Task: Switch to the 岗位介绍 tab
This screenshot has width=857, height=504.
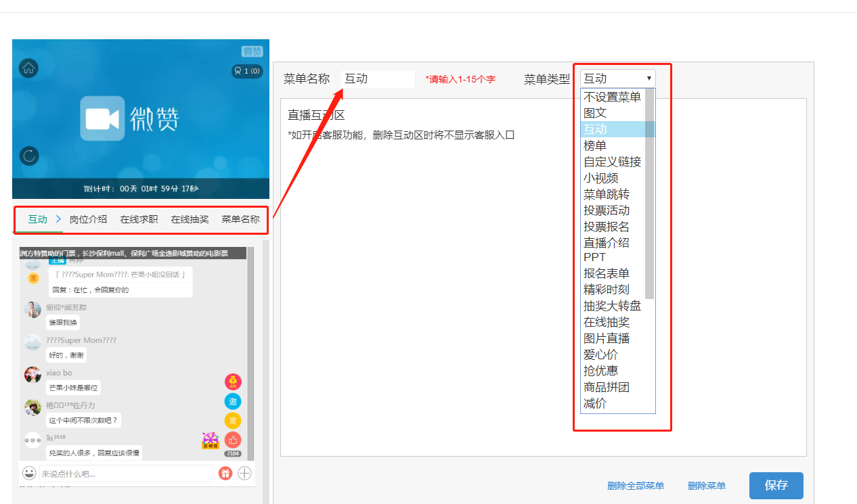Action: point(88,219)
